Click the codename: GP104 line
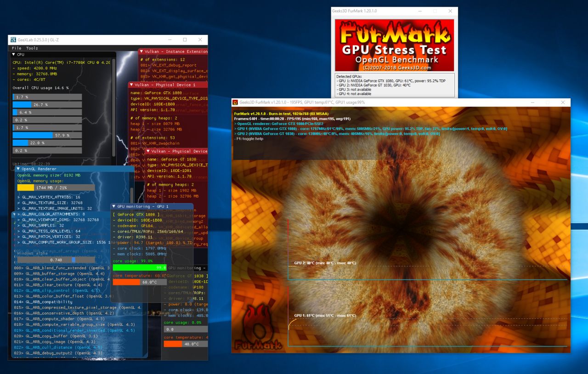The image size is (588, 374). (x=133, y=226)
